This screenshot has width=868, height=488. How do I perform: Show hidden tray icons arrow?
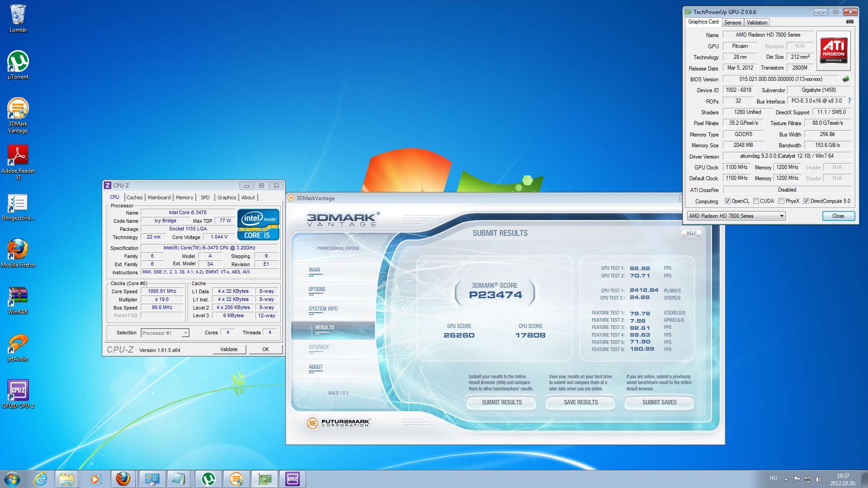pyautogui.click(x=786, y=479)
